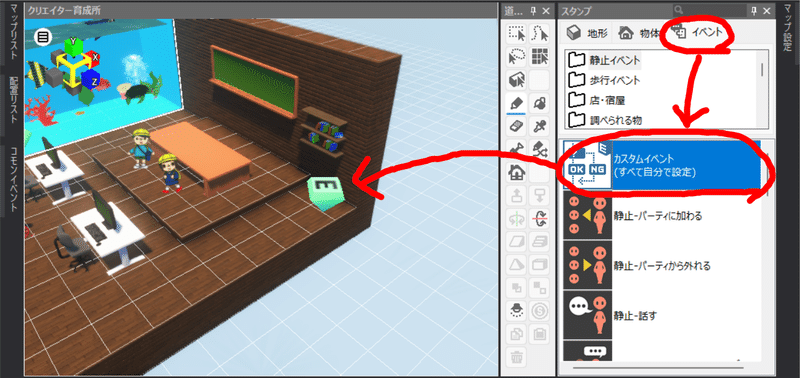Pin the tool palette panel
This screenshot has height=378, width=800.
[x=534, y=11]
